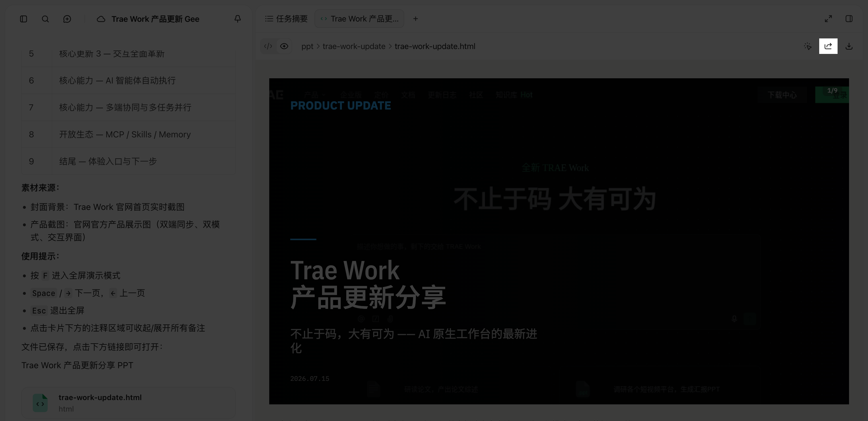Click PRODUCT UPDATE heading in slide
868x421 pixels.
pos(341,106)
